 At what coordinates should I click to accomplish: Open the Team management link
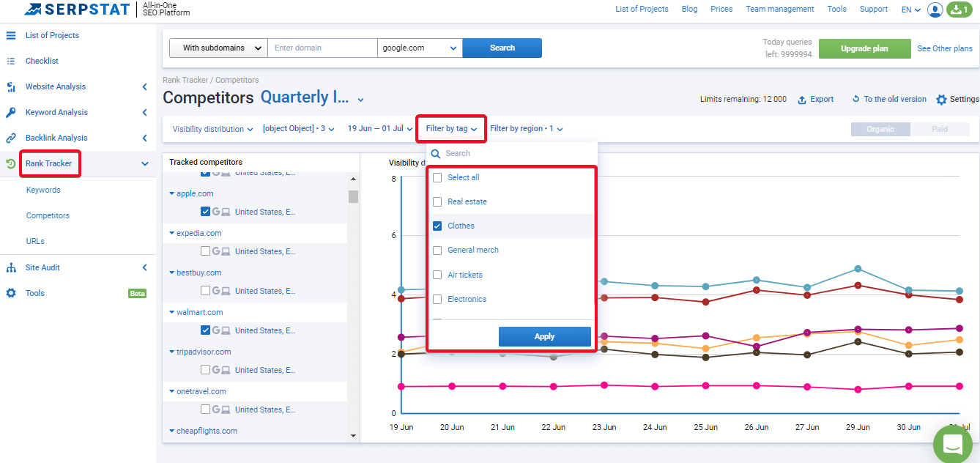coord(780,9)
